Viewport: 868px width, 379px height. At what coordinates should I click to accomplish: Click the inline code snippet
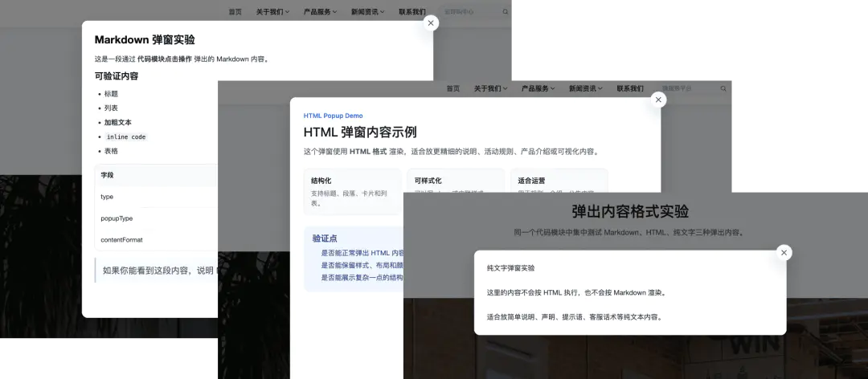coord(126,137)
